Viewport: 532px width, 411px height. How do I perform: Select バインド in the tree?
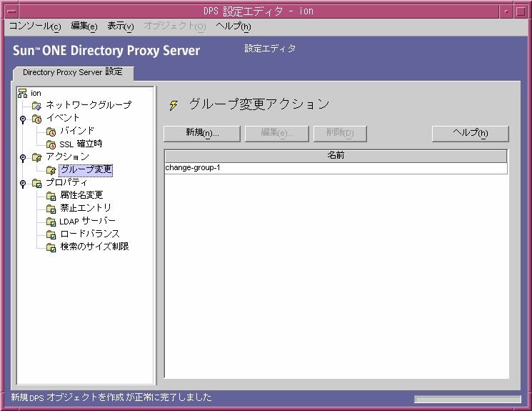click(x=77, y=131)
